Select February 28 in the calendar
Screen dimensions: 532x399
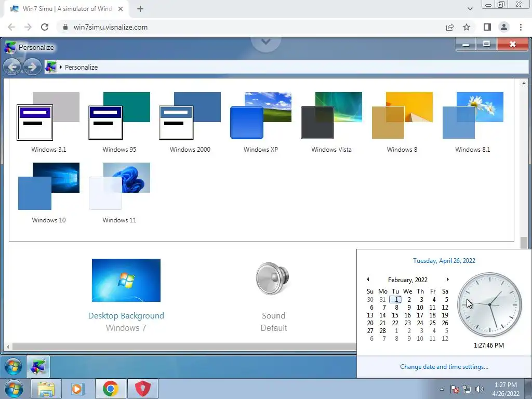tap(382, 331)
